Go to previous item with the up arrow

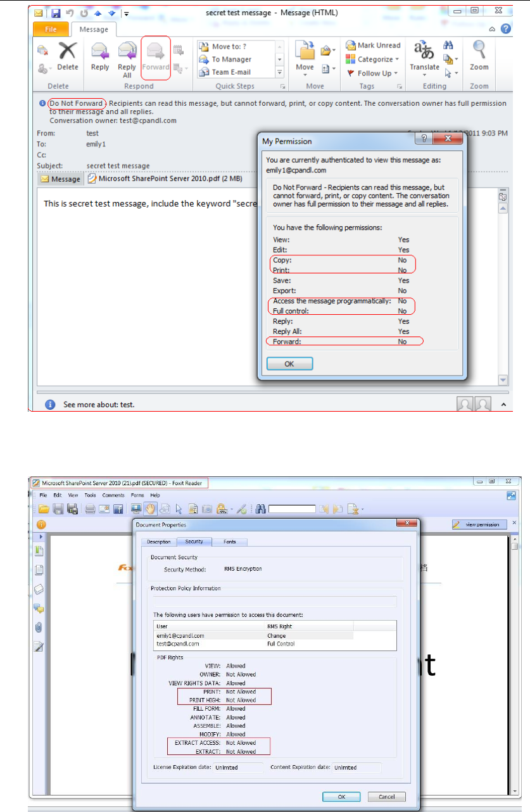pyautogui.click(x=97, y=13)
